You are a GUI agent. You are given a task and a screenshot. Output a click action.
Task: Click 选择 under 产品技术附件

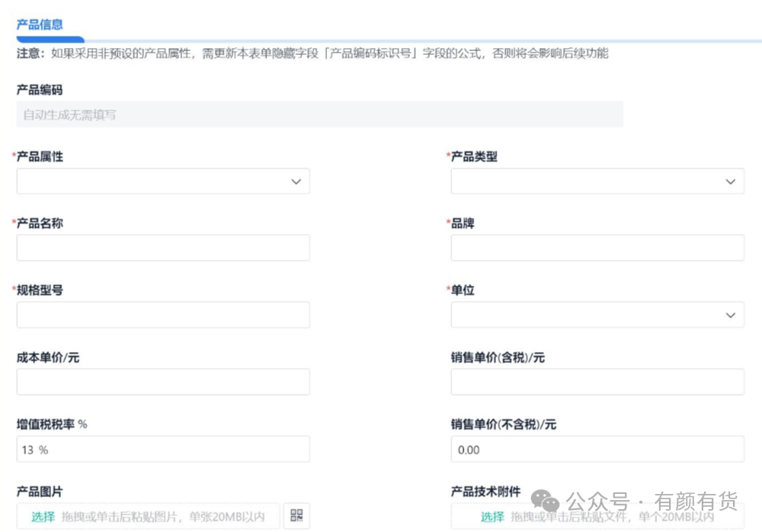(492, 517)
